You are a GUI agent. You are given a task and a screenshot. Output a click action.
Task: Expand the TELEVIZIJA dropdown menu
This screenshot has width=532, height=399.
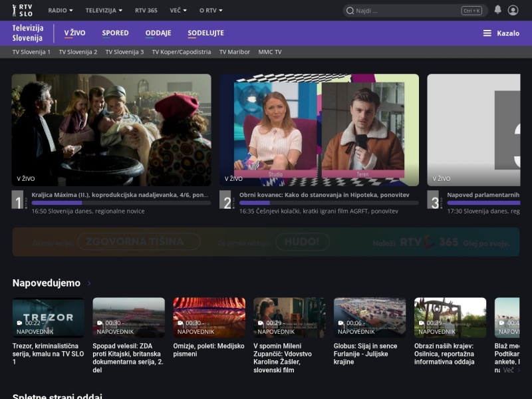click(104, 11)
